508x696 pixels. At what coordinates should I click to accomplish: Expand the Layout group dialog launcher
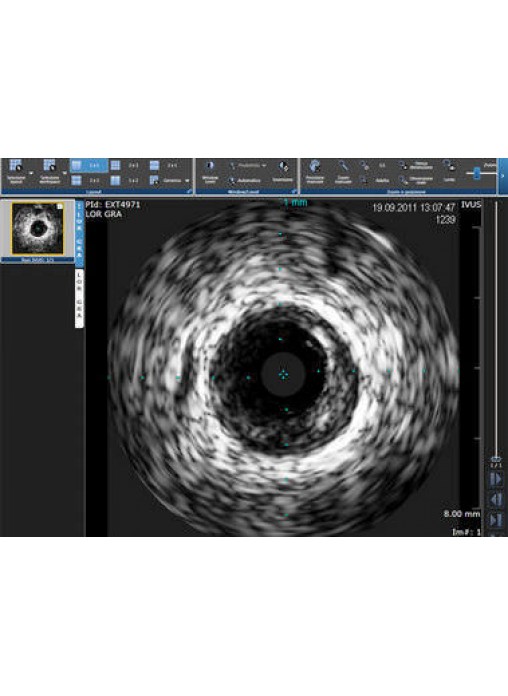click(x=190, y=191)
